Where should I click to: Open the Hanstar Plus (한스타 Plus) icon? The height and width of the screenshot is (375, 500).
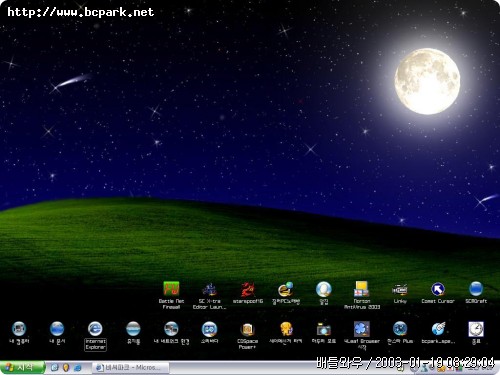pyautogui.click(x=400, y=329)
